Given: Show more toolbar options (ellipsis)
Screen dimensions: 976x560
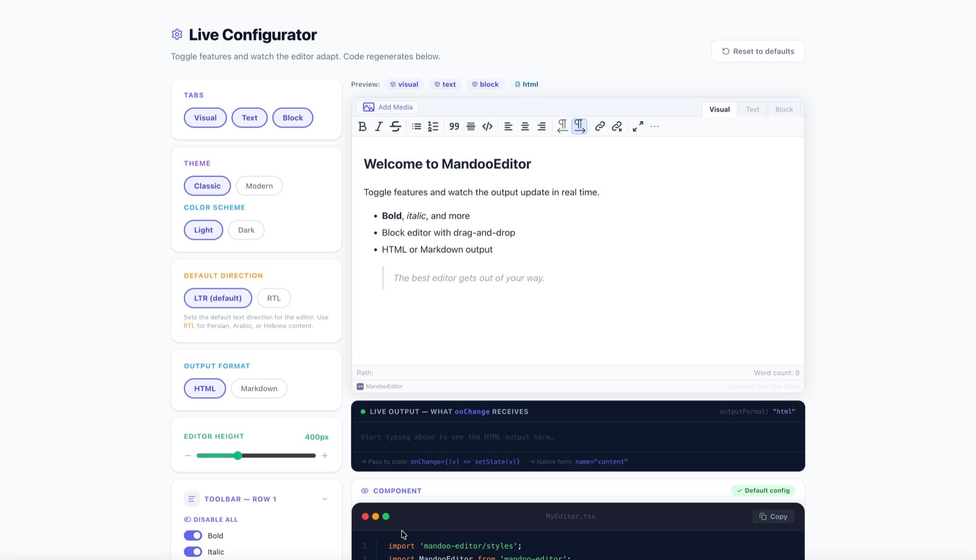Looking at the screenshot, I should tap(655, 127).
